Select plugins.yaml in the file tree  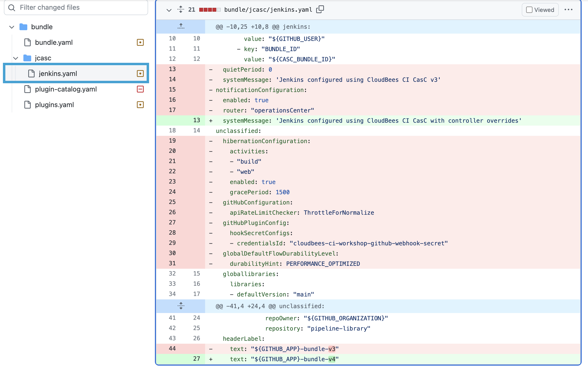coord(54,105)
